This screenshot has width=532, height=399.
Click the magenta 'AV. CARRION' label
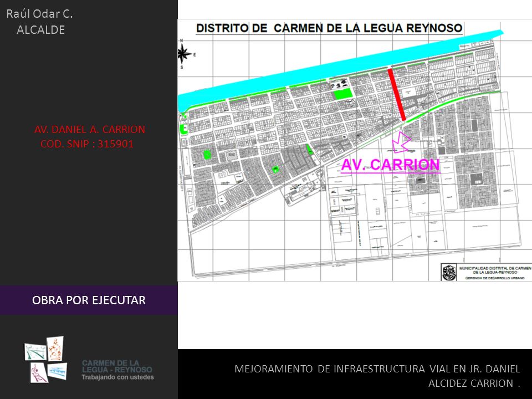point(391,165)
